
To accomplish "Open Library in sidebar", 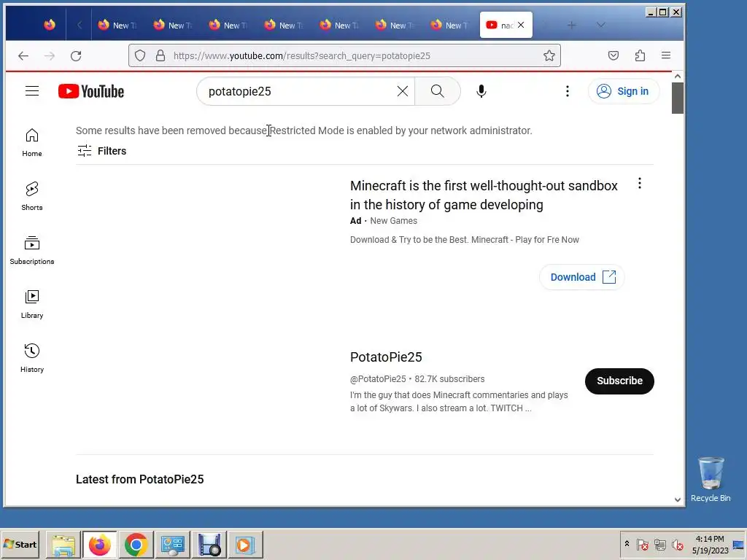I will point(32,304).
